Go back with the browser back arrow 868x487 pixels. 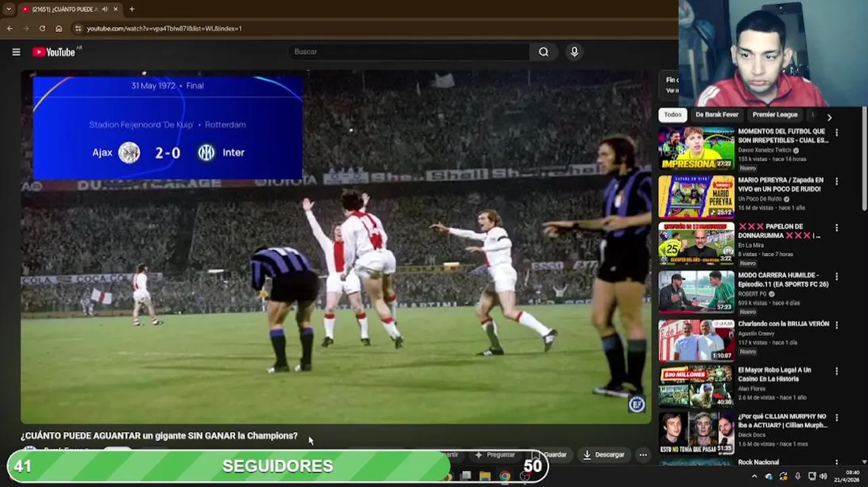click(x=9, y=28)
